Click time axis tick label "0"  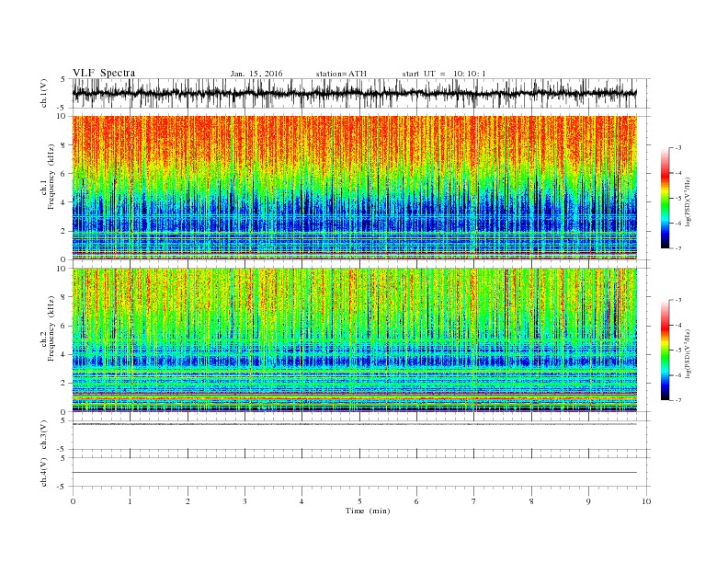point(73,501)
